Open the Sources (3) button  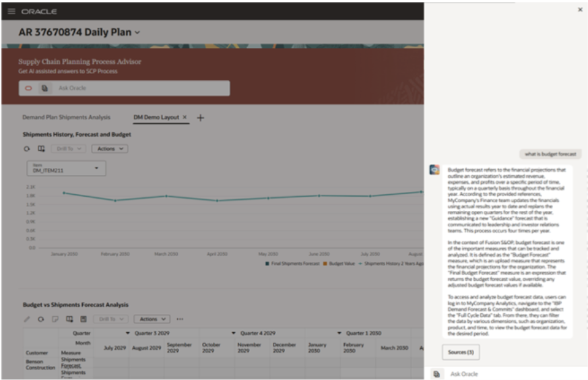tap(461, 352)
